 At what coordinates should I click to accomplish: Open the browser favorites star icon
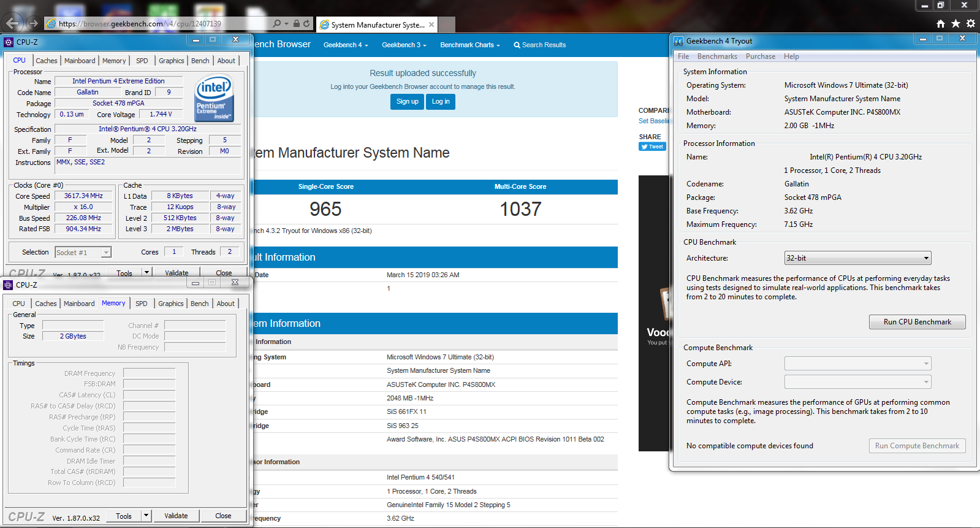click(x=955, y=23)
